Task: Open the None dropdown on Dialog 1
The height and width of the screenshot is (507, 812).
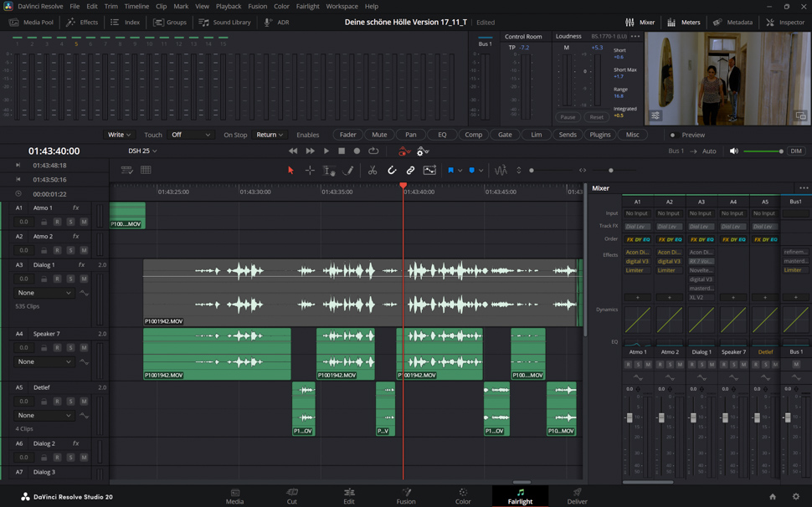Action: click(45, 293)
